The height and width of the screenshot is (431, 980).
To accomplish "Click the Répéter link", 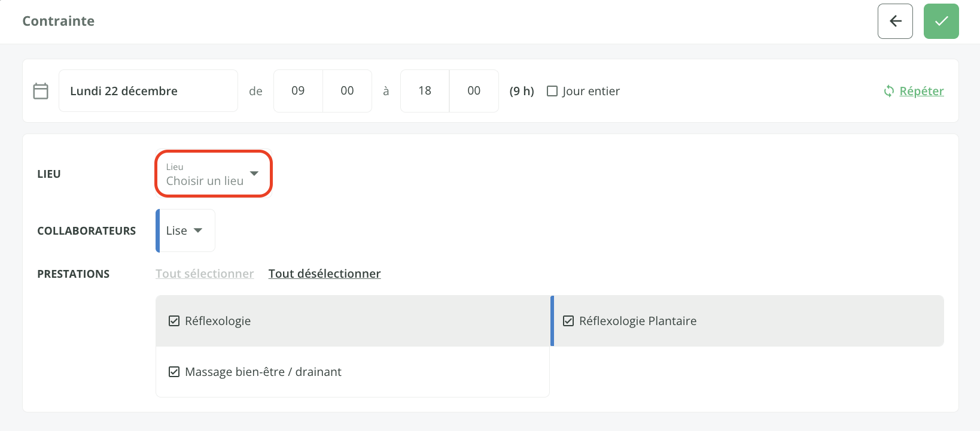I will click(921, 91).
